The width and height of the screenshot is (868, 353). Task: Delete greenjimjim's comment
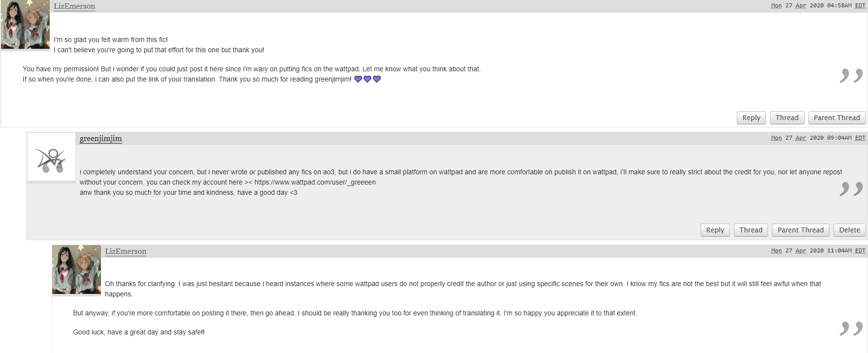tap(849, 230)
